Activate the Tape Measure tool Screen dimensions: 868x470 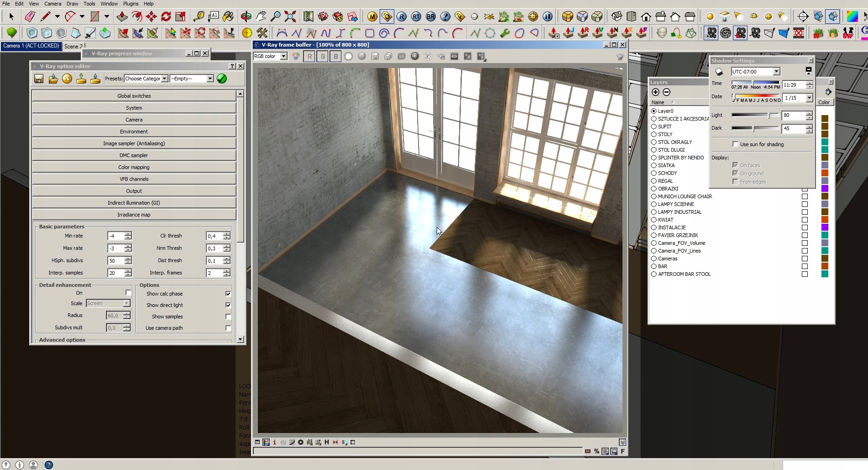[x=199, y=17]
